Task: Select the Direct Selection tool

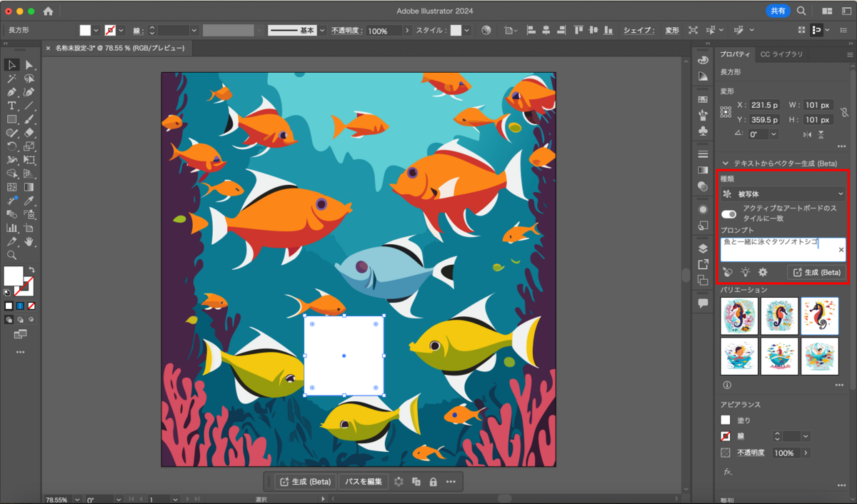Action: pyautogui.click(x=29, y=65)
